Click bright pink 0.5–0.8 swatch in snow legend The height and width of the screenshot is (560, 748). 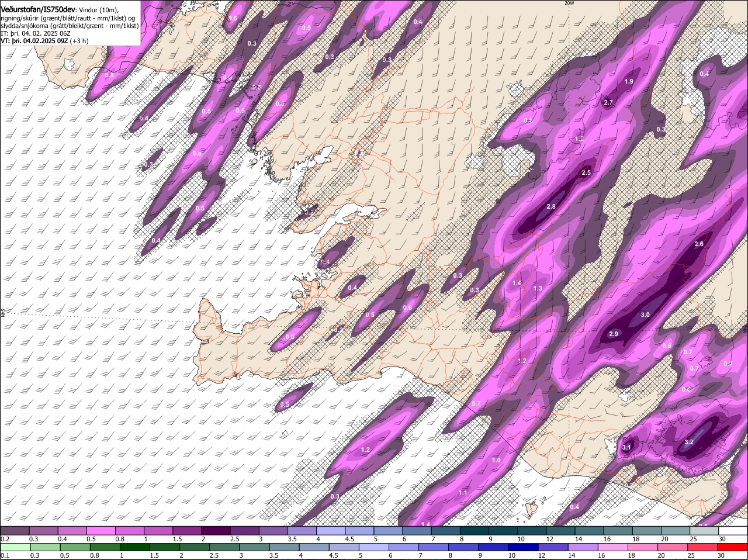pos(102,531)
